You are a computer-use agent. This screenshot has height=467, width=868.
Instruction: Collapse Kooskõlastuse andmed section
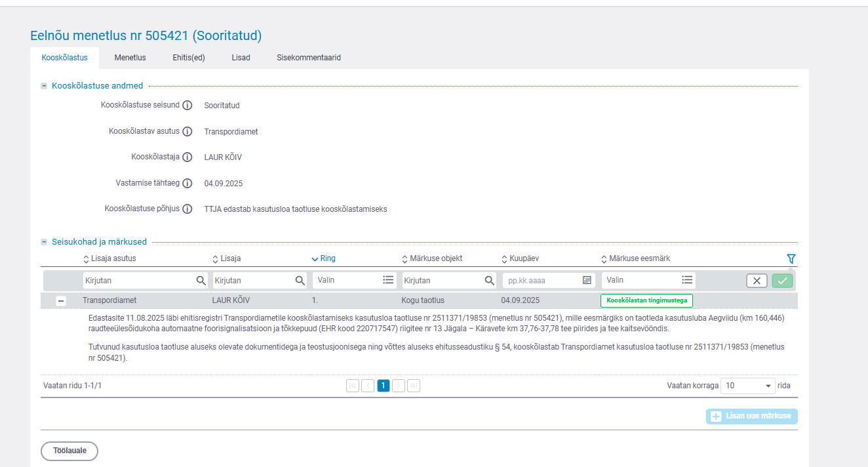[x=44, y=86]
